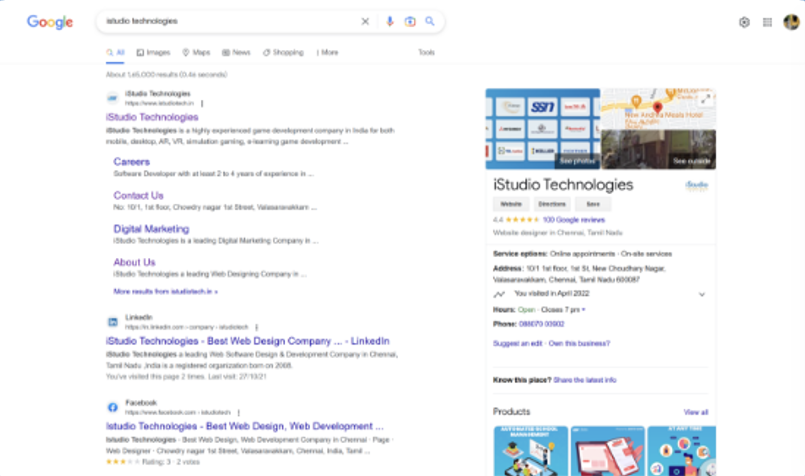Click the Website button in knowledge panel

[x=511, y=204]
